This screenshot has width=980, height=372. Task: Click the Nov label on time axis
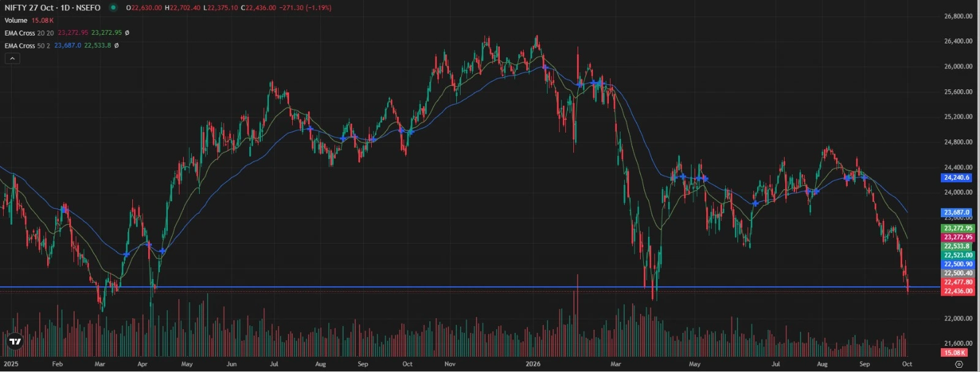point(450,364)
